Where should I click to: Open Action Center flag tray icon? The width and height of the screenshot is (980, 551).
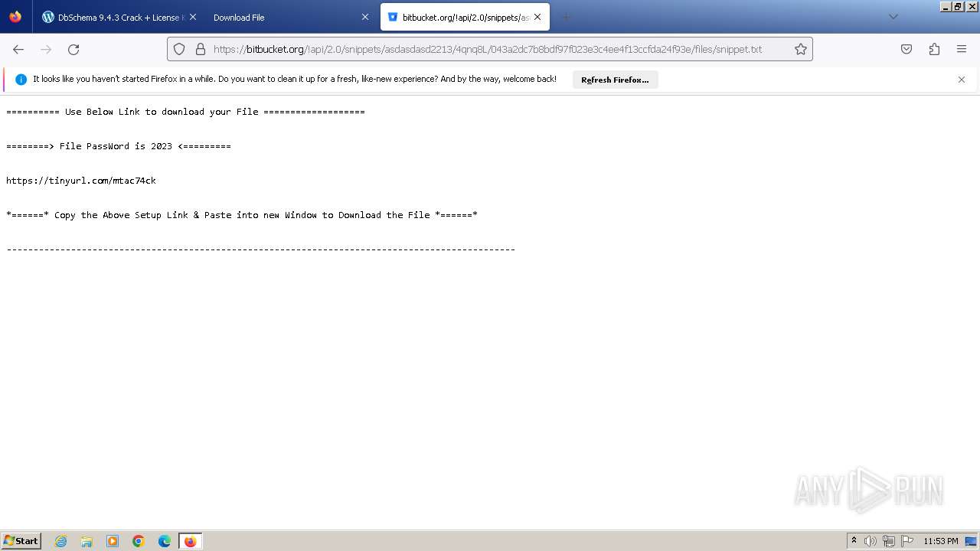pyautogui.click(x=907, y=541)
